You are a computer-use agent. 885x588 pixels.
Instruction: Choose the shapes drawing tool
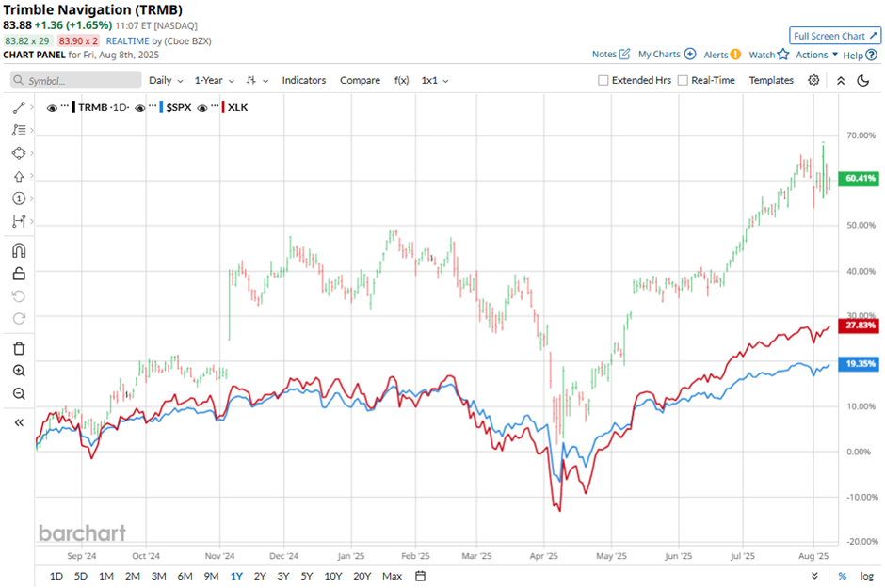[19, 153]
